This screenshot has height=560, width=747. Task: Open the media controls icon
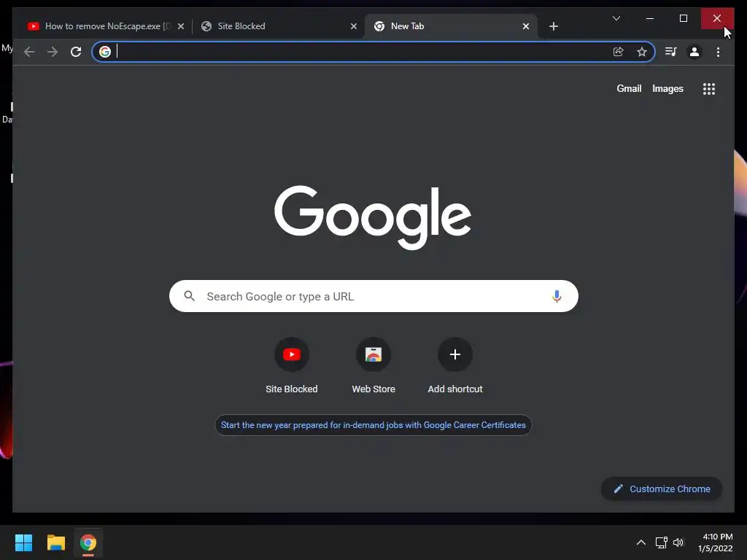[x=671, y=52]
